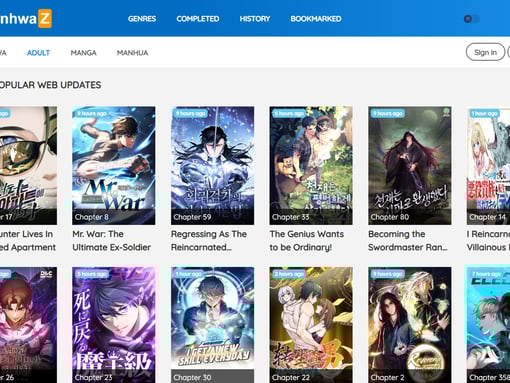
Task: Click the Chapter 80 label
Action: (x=390, y=217)
